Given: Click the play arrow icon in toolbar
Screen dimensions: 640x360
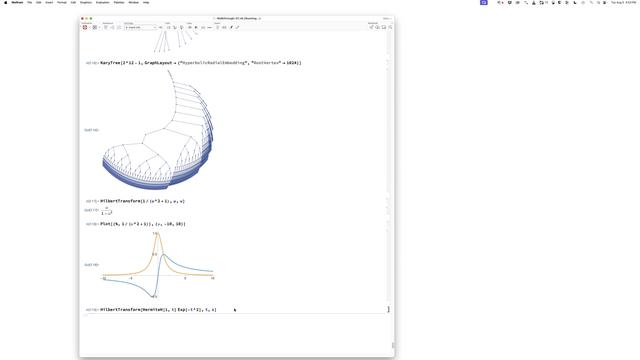Looking at the screenshot, I should (196, 27).
